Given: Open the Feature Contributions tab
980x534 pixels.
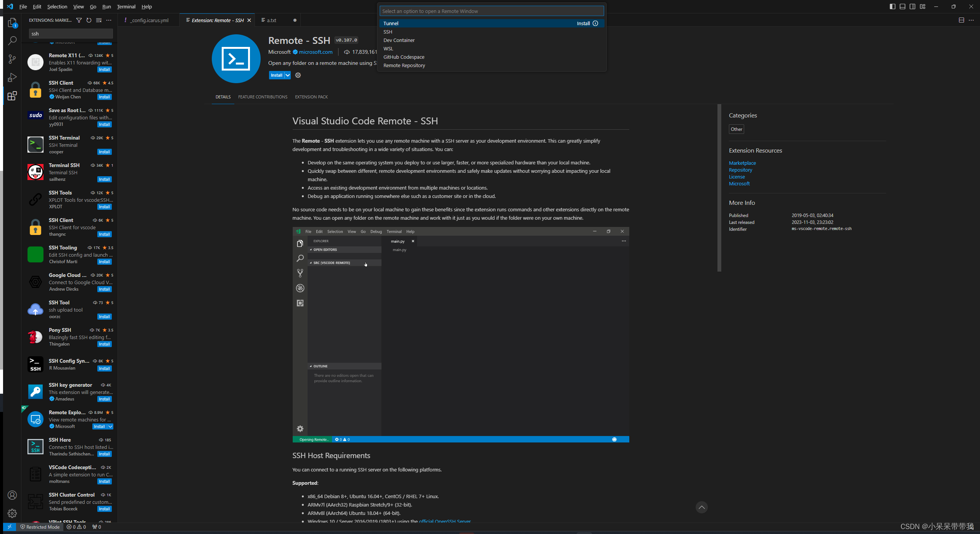Looking at the screenshot, I should 263,97.
